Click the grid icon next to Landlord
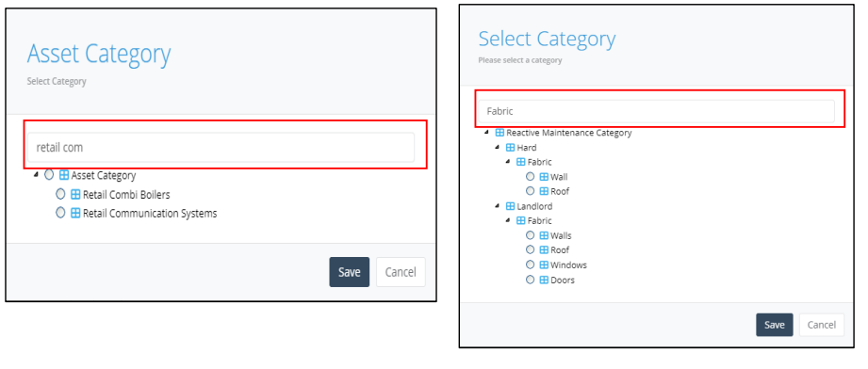The height and width of the screenshot is (369, 868). coord(511,206)
